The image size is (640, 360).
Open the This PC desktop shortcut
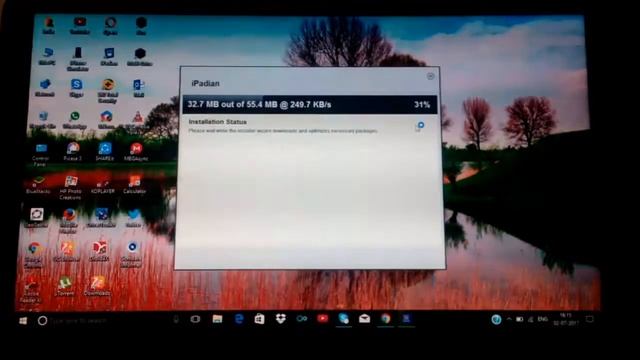[47, 56]
